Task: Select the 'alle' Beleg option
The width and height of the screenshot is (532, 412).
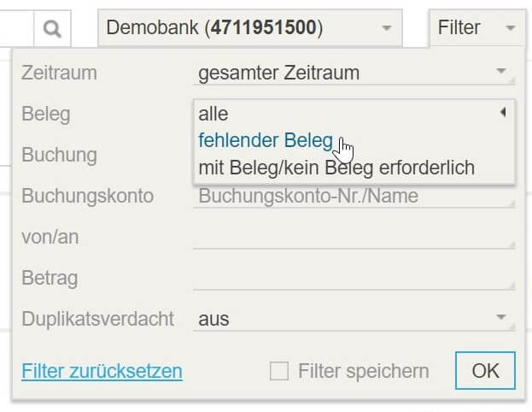Action: click(x=213, y=114)
